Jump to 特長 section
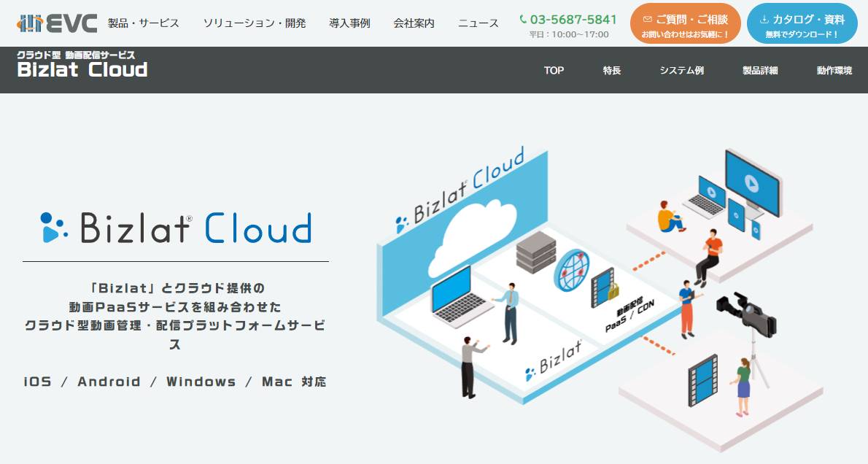Screen dimensions: 868x464 (612, 70)
